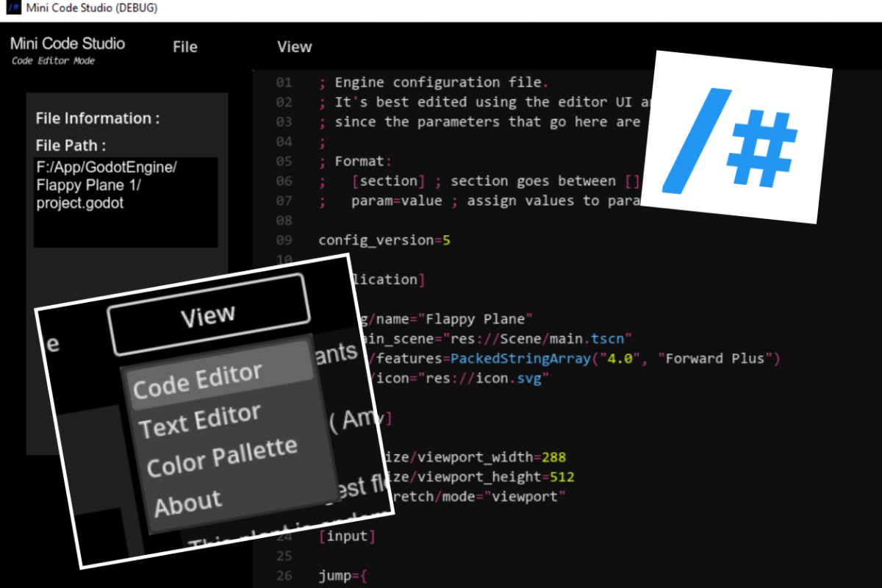
Task: Click the large blue /# logo image
Action: pyautogui.click(x=736, y=137)
